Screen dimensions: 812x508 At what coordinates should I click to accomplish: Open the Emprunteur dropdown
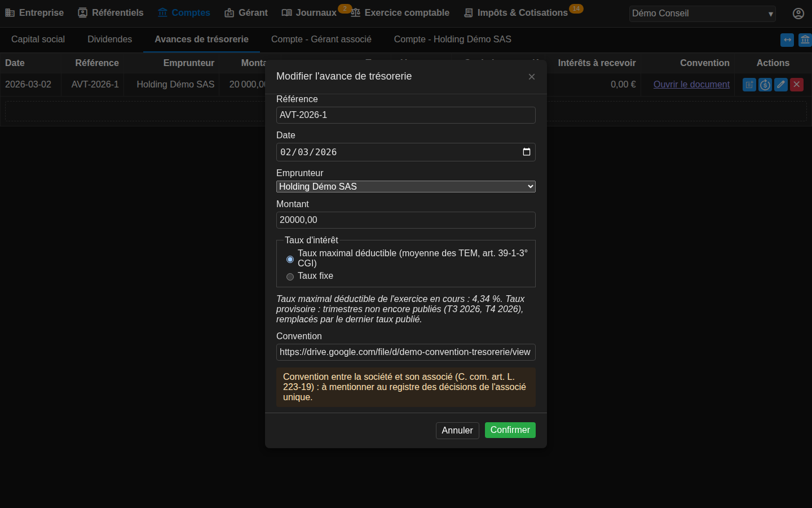406,187
